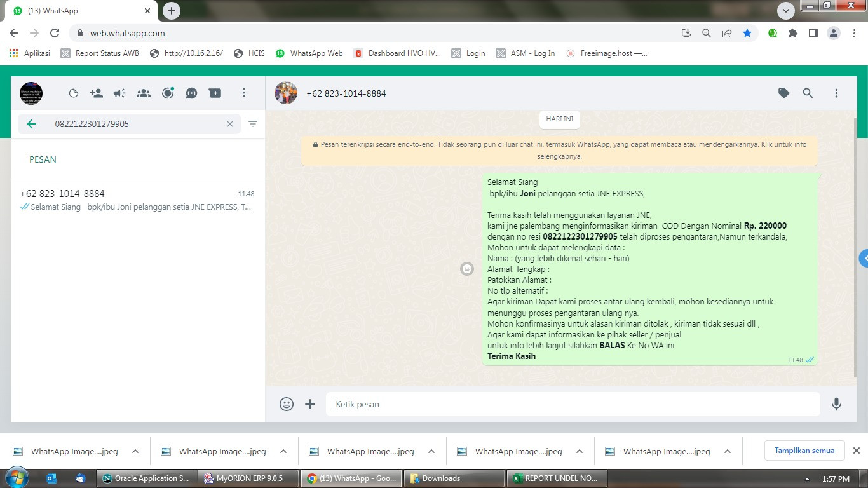Click the install app icon in address bar
The image size is (868, 488).
tap(686, 33)
